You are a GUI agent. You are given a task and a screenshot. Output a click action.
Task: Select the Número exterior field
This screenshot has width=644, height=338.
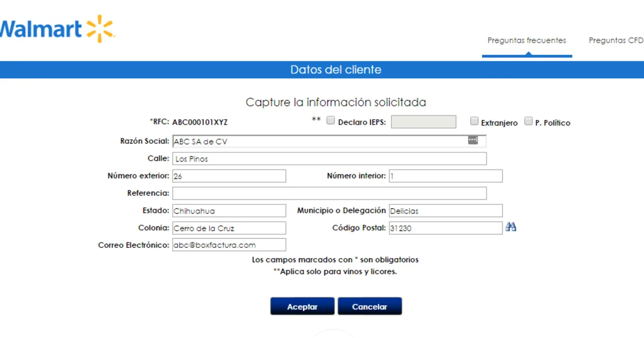pos(229,176)
